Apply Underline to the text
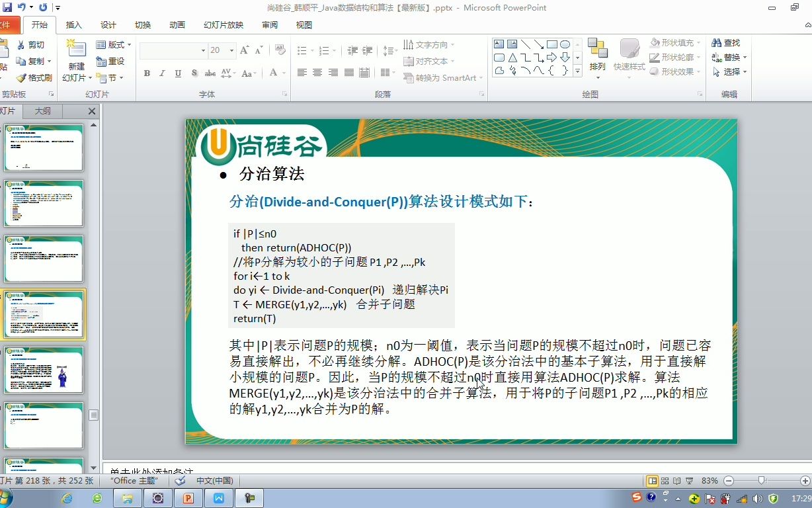Image resolution: width=812 pixels, height=508 pixels. pyautogui.click(x=177, y=73)
